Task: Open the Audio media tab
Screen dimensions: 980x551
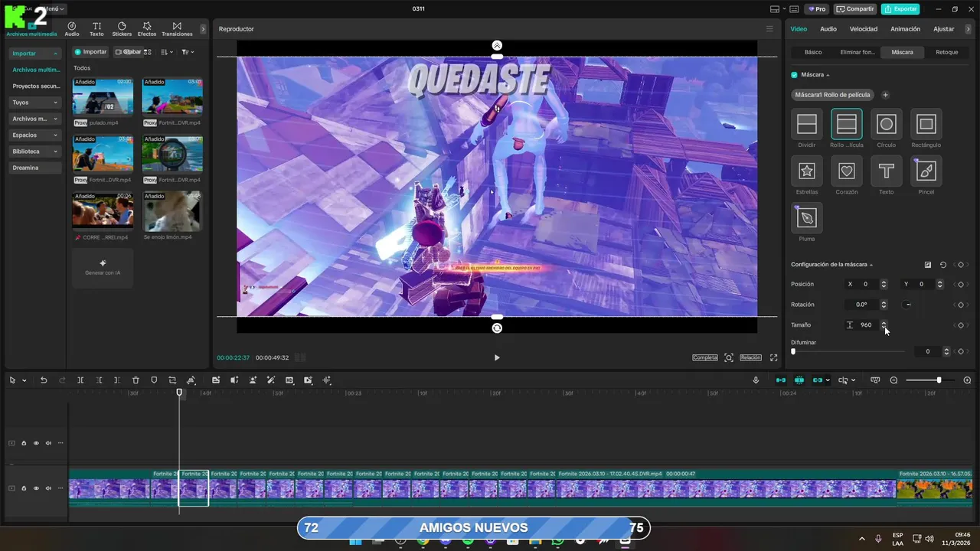Action: [x=72, y=29]
